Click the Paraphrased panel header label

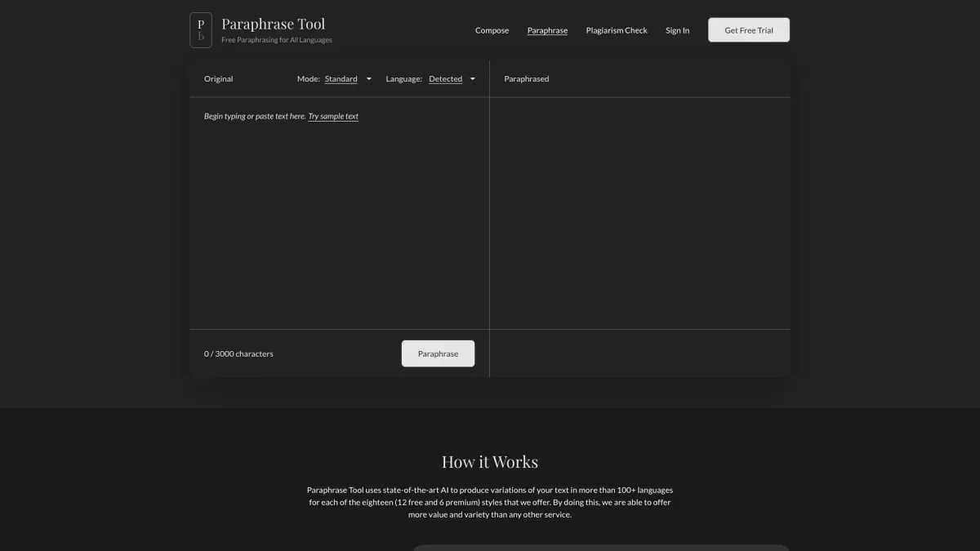click(527, 79)
